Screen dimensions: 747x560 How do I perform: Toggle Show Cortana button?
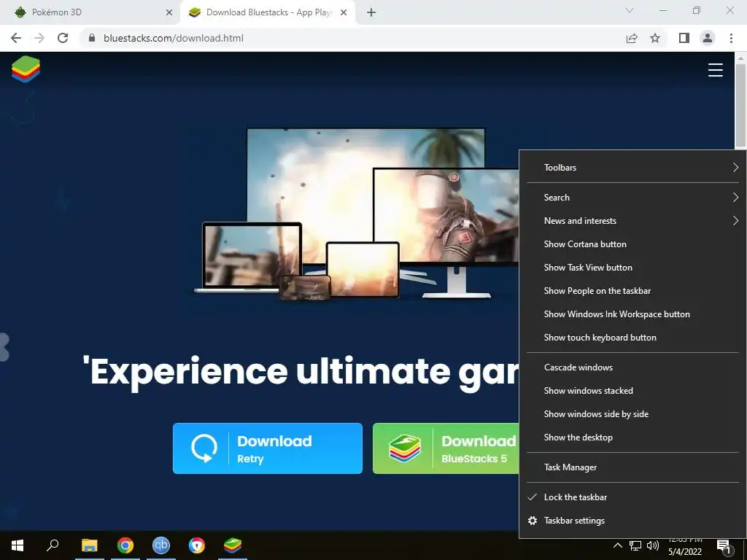632,244
